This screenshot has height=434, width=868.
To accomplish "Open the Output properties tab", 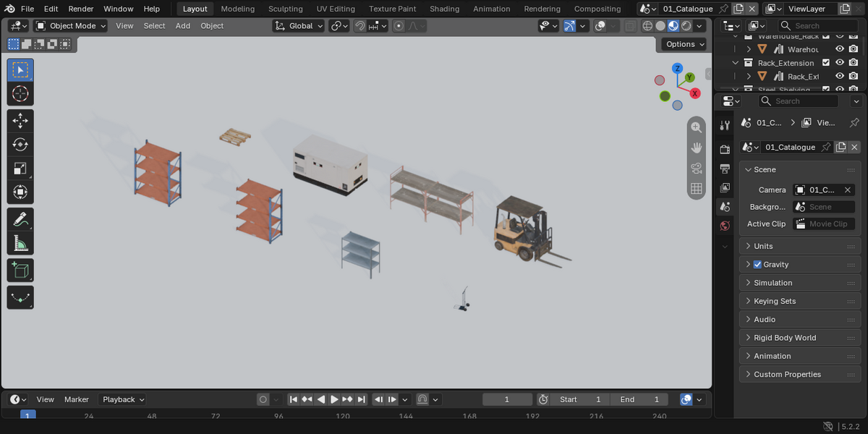I will coord(725,169).
